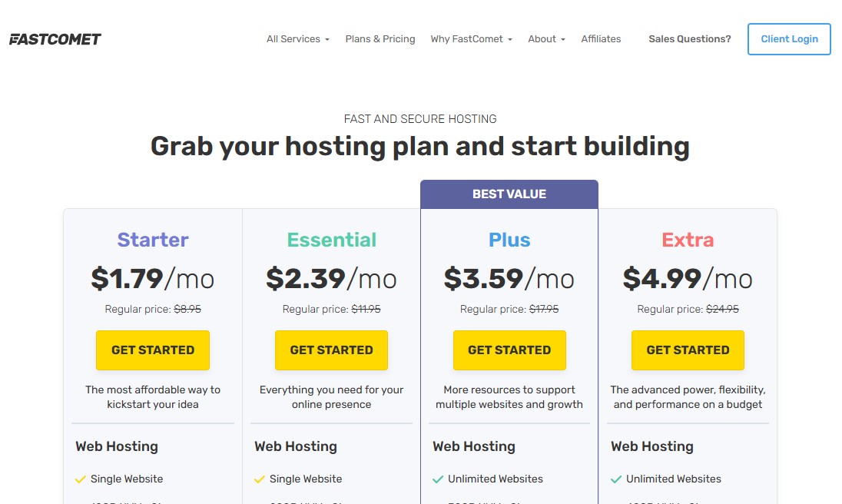Open the Affiliates page from the navigation

[601, 38]
